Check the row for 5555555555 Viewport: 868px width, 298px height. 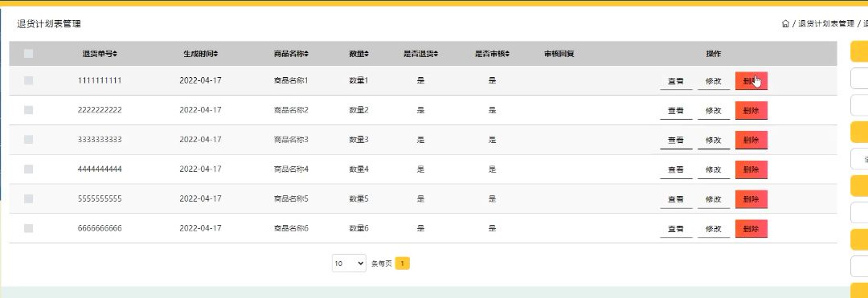tap(29, 198)
